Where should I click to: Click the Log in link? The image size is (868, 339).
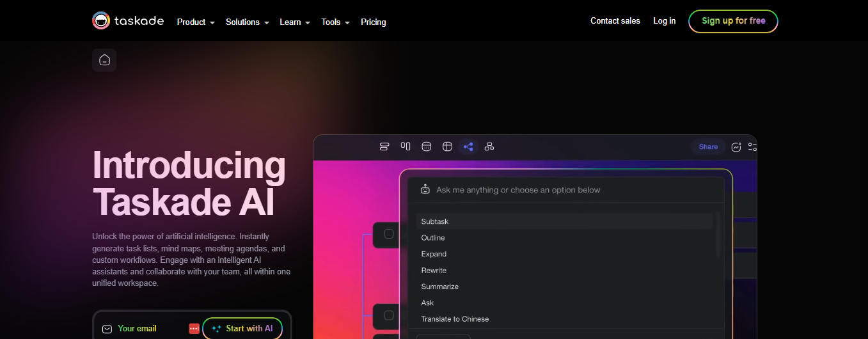[665, 21]
